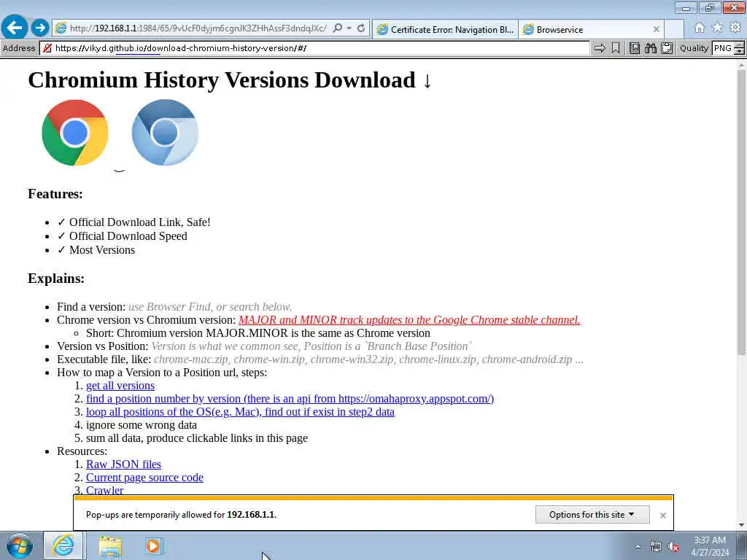Open the 'find a position number by version' link
Screen dimensions: 747x560
tap(290, 399)
